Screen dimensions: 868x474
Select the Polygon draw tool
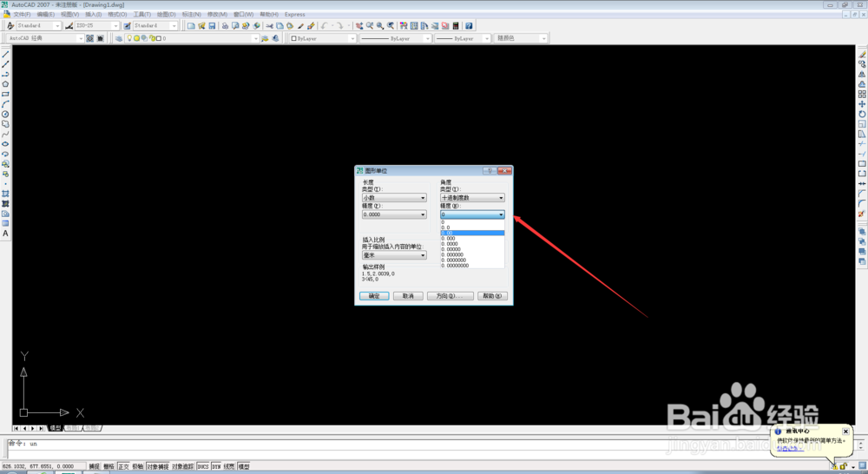tap(5, 84)
